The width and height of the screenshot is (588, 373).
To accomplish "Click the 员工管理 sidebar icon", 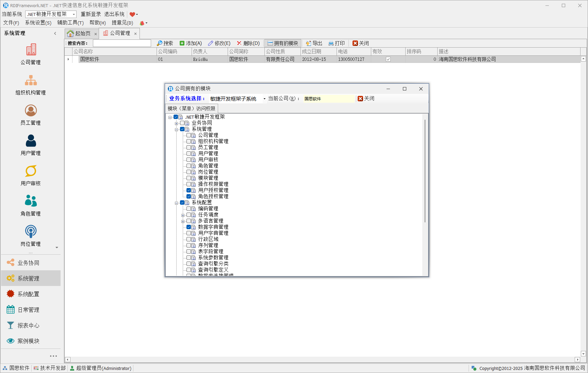I will click(31, 111).
